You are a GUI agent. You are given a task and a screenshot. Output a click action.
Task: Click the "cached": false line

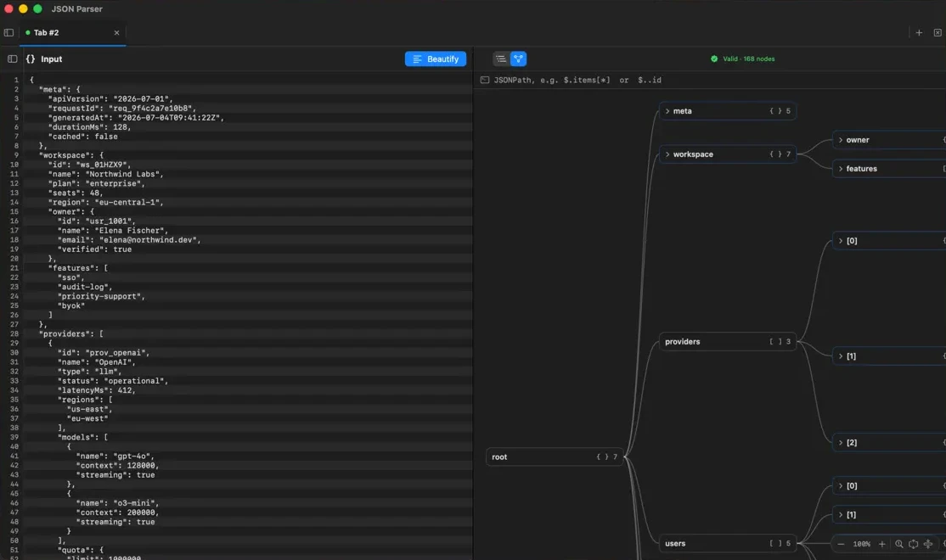tap(83, 137)
